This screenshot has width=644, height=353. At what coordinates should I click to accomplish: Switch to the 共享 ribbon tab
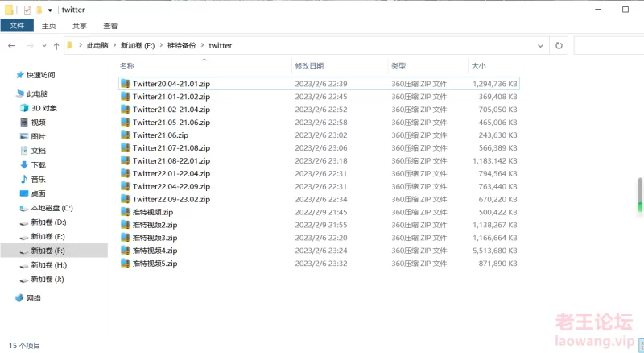79,26
